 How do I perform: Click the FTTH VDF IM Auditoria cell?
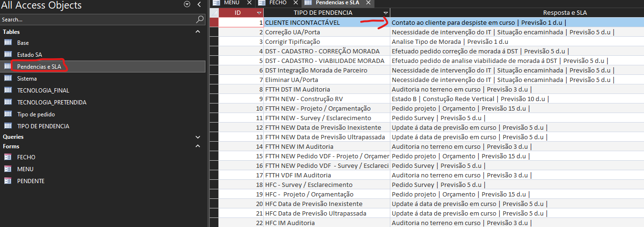click(x=327, y=175)
